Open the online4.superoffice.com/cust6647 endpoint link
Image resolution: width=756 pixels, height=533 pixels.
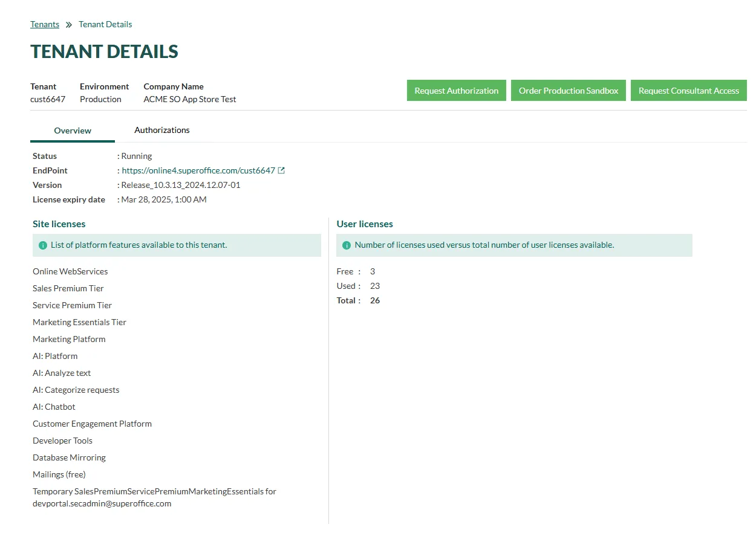pyautogui.click(x=198, y=171)
